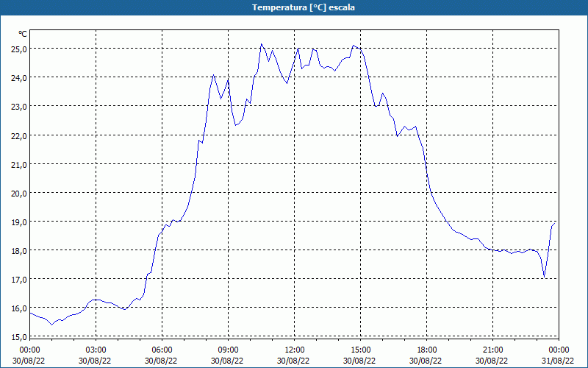Select the 25,0 y-axis label
This screenshot has width=588, height=368.
click(x=19, y=49)
